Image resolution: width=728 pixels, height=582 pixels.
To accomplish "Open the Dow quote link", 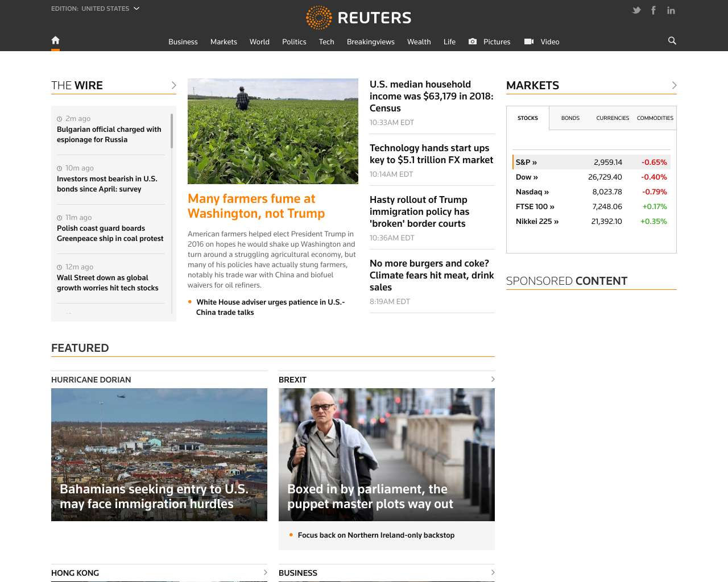I will pos(527,177).
